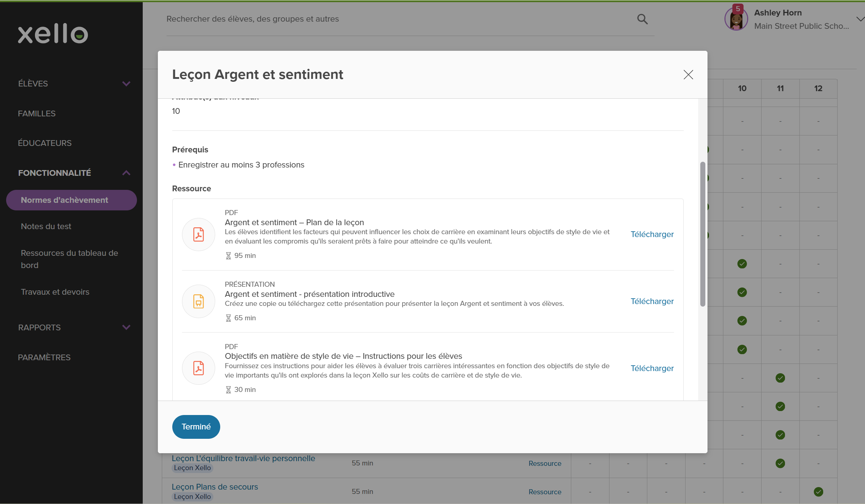Expand the ÉLÈVES menu chevron
This screenshot has height=504, width=865.
click(126, 84)
